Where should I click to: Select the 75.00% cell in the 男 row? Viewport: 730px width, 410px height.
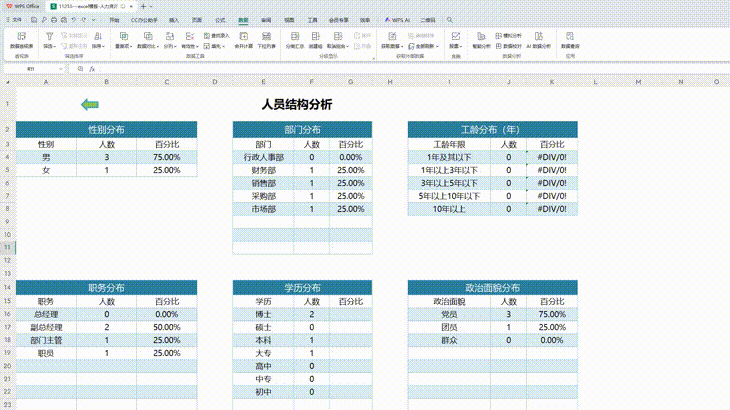[x=167, y=157]
